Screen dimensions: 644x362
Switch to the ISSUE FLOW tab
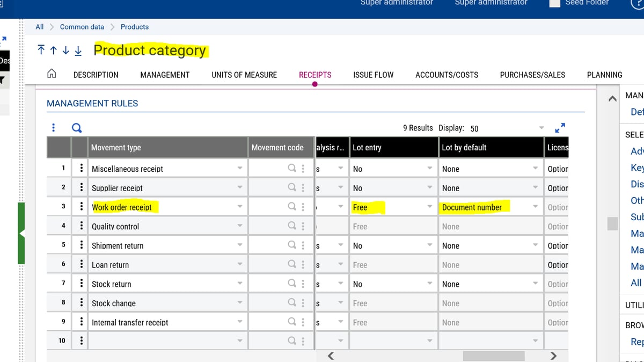[373, 75]
